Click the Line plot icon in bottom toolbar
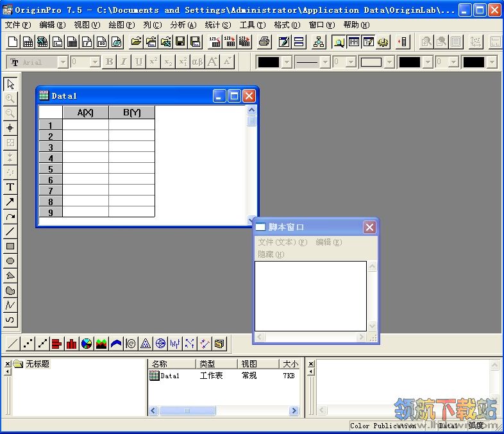This screenshot has width=504, height=434. (x=13, y=344)
